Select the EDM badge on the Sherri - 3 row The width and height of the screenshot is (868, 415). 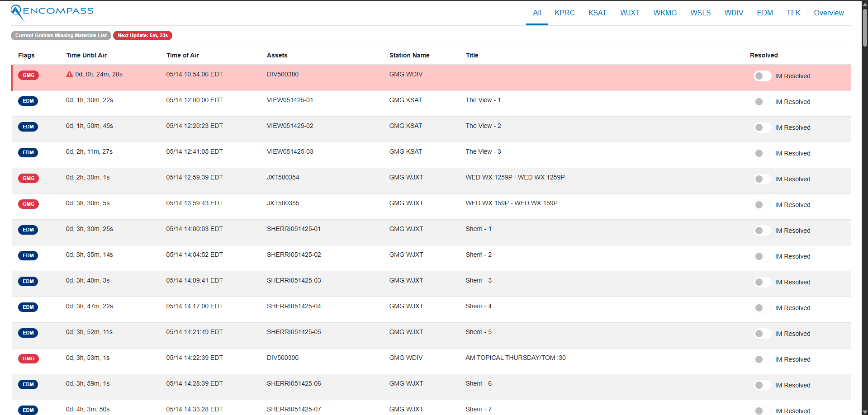pyautogui.click(x=28, y=281)
